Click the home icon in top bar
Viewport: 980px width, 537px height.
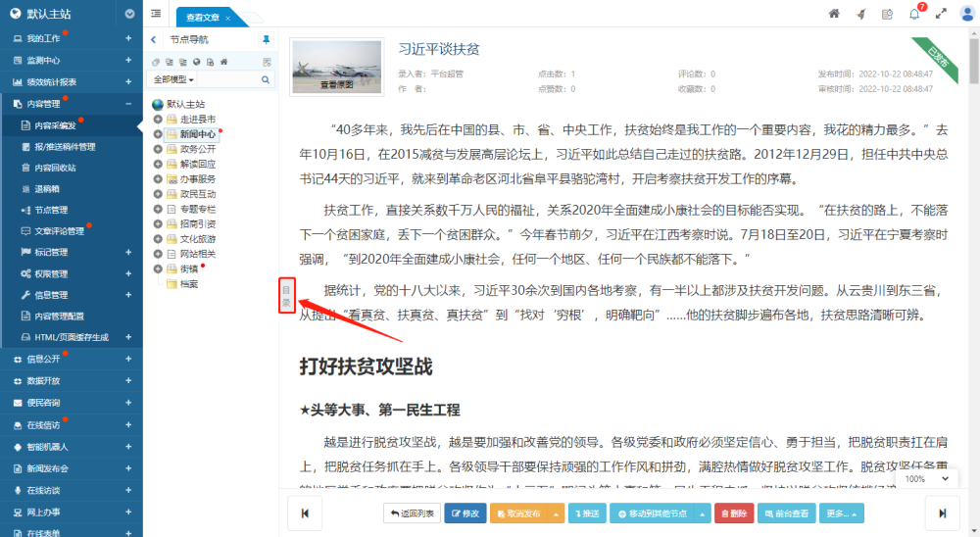834,14
